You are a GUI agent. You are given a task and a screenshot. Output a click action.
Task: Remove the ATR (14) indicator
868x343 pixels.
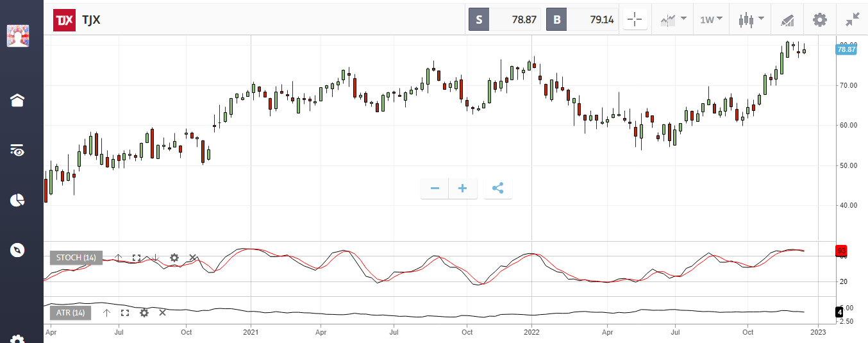(162, 313)
